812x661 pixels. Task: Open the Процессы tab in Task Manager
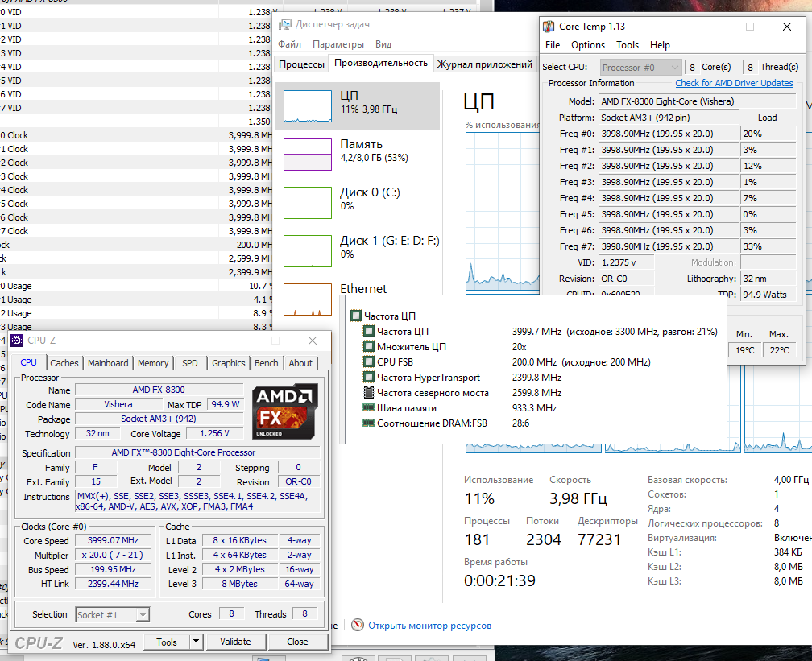[x=301, y=64]
